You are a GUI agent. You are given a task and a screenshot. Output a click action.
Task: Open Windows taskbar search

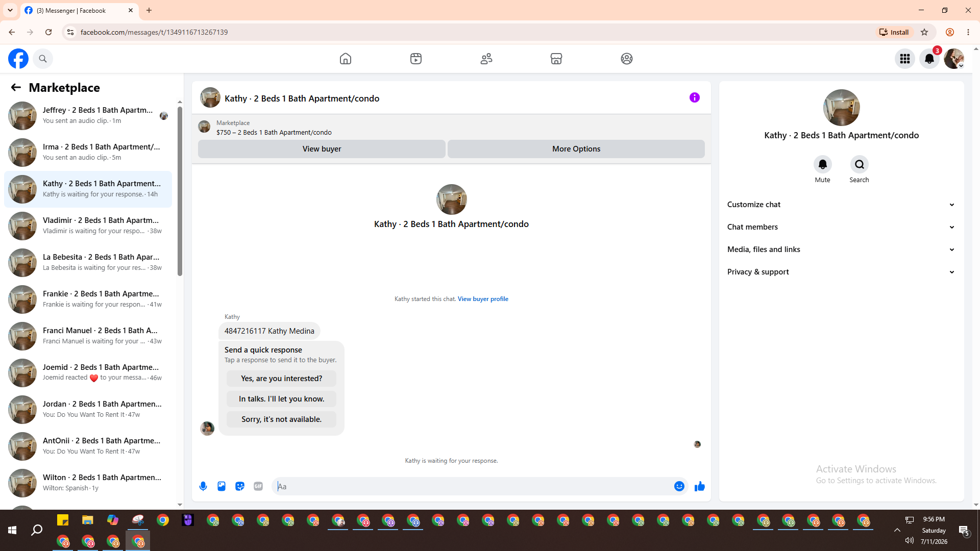(x=37, y=531)
